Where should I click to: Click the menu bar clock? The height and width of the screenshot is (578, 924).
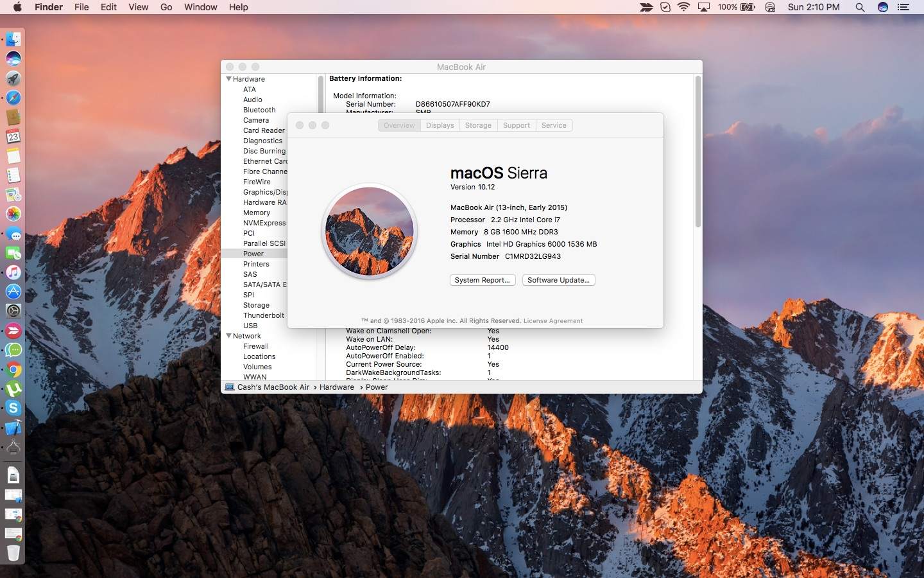tap(814, 7)
